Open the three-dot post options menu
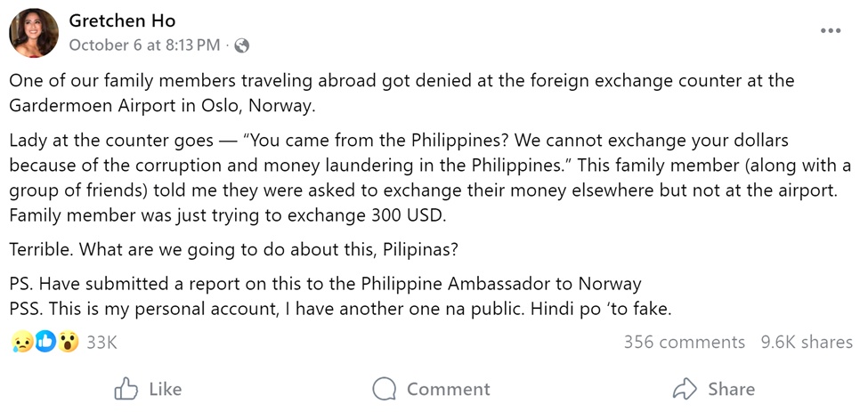Screen dimensions: 868x412 click(x=830, y=30)
